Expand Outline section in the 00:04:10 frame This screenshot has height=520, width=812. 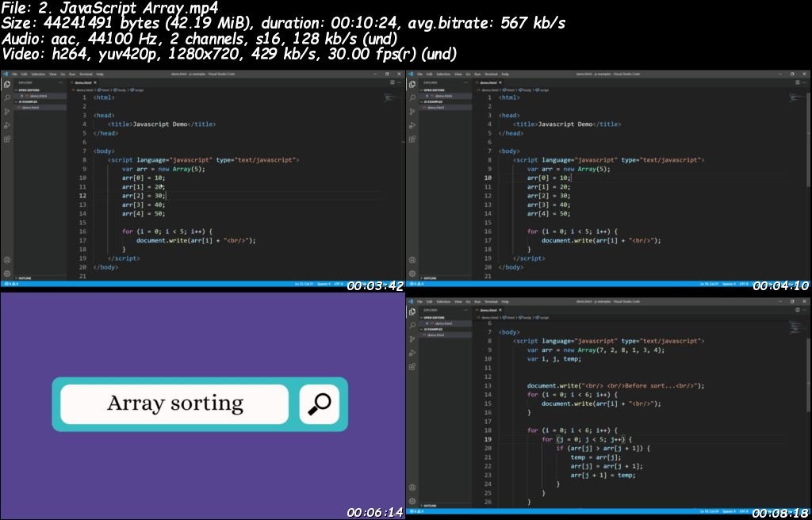pyautogui.click(x=430, y=278)
